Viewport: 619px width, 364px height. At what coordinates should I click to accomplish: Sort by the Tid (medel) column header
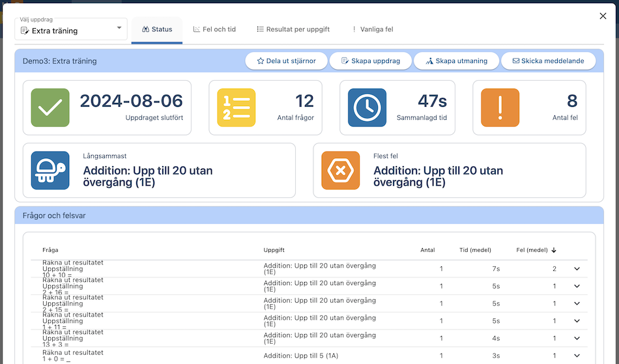475,250
